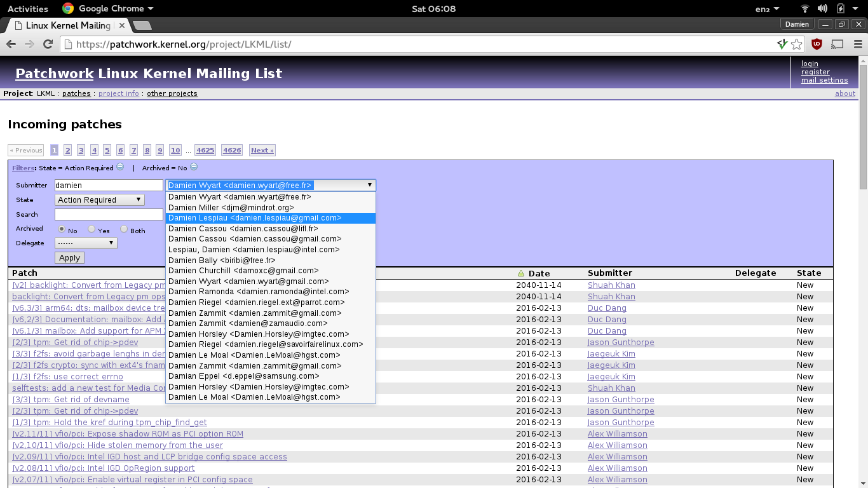Click the battery status icon
This screenshot has height=488, width=868.
point(841,9)
